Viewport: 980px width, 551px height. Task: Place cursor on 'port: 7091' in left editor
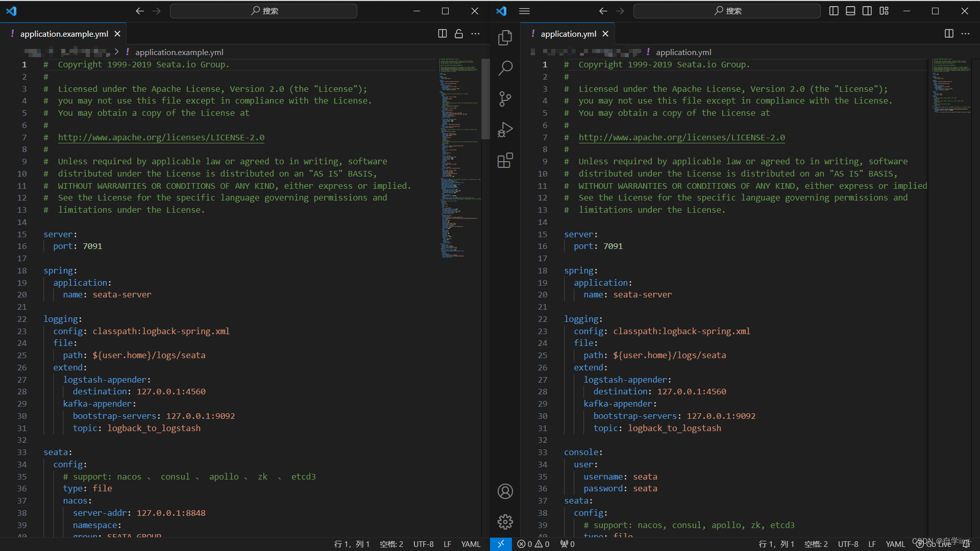click(78, 246)
